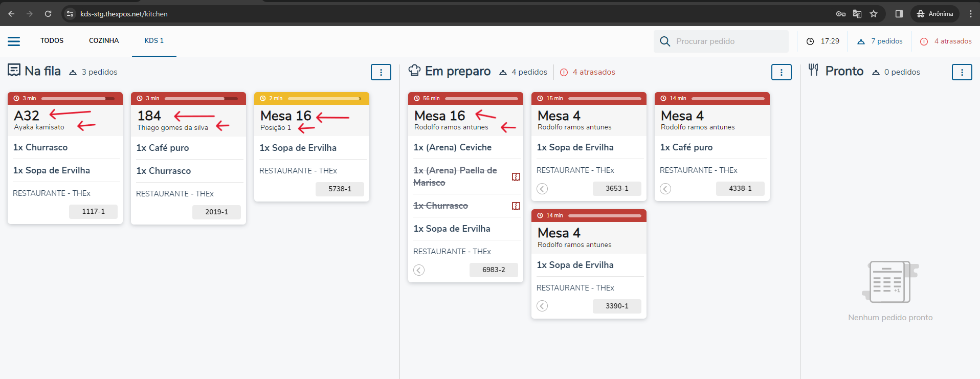The height and width of the screenshot is (379, 980).
Task: Click order number 3653-1
Action: coord(617,189)
